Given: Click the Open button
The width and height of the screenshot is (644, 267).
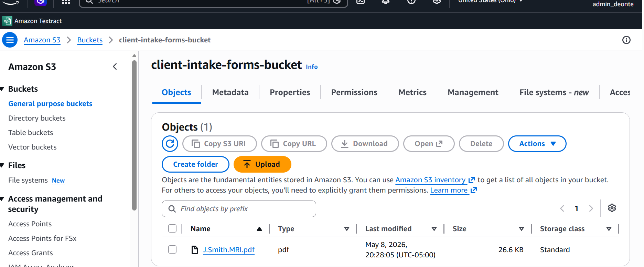Looking at the screenshot, I should tap(429, 144).
